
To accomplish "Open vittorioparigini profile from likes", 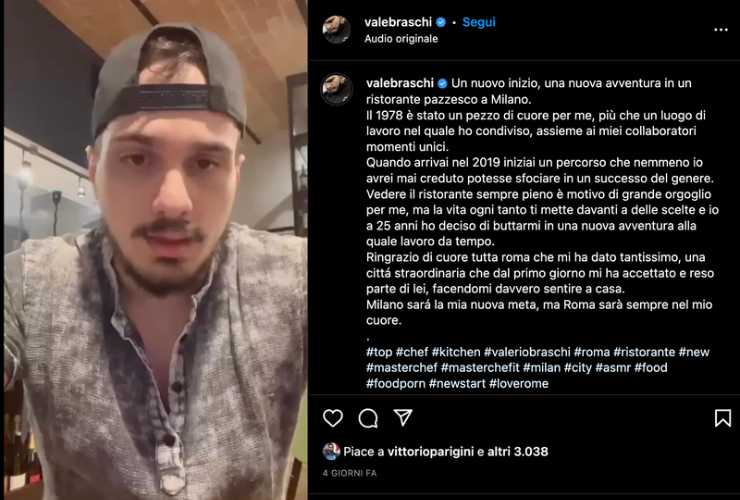I will 430,451.
